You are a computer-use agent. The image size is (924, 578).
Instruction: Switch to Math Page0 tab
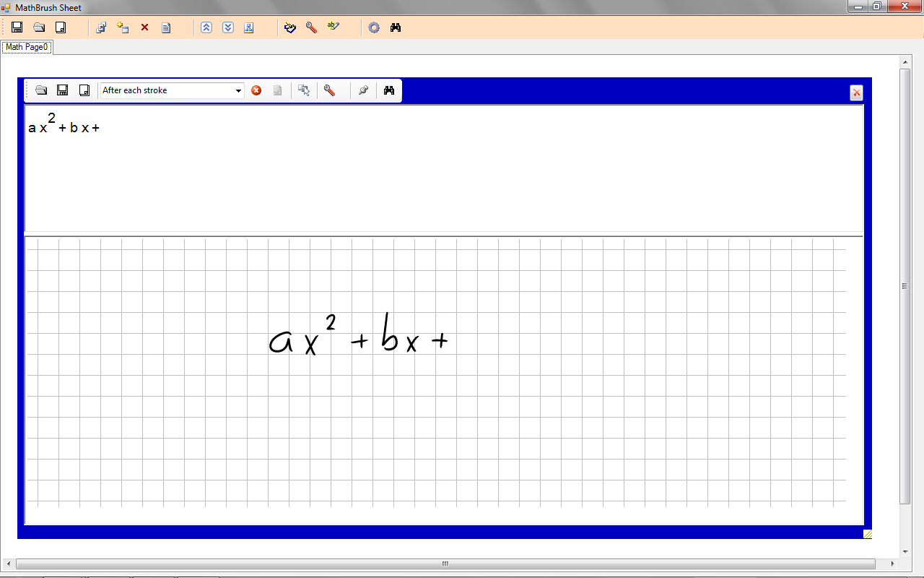coord(27,47)
